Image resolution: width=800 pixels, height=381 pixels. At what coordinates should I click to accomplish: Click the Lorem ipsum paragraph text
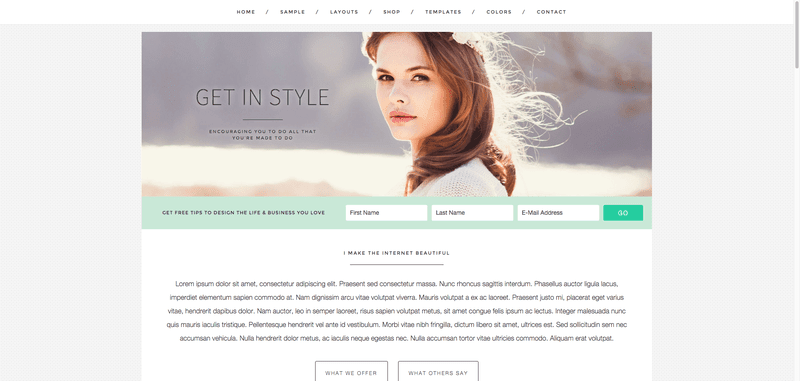tap(396, 311)
